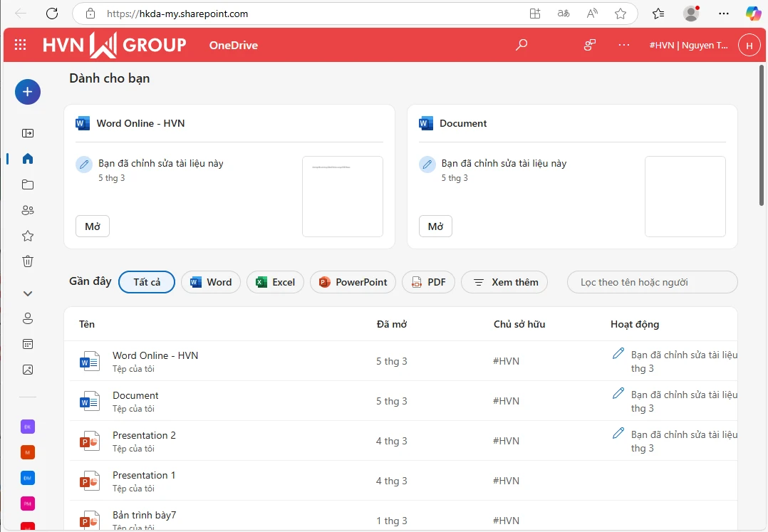Image resolution: width=768 pixels, height=532 pixels.
Task: Open the My files folder icon in sidebar
Action: pyautogui.click(x=28, y=184)
